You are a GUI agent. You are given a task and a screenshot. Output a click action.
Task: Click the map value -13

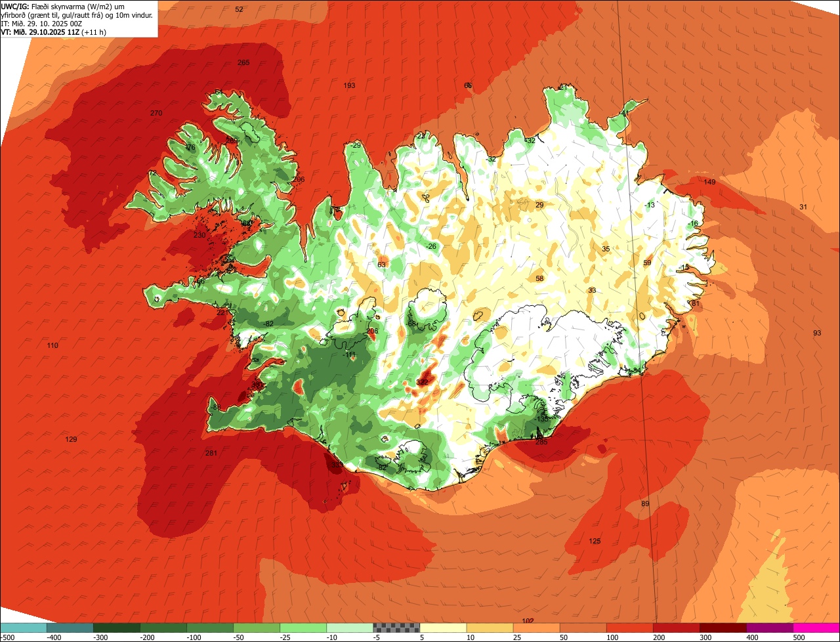(649, 205)
